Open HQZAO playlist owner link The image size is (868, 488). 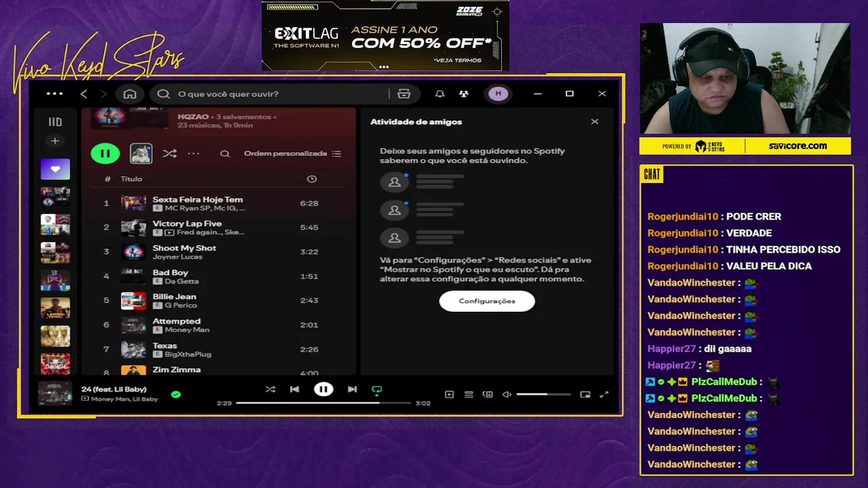coord(193,117)
